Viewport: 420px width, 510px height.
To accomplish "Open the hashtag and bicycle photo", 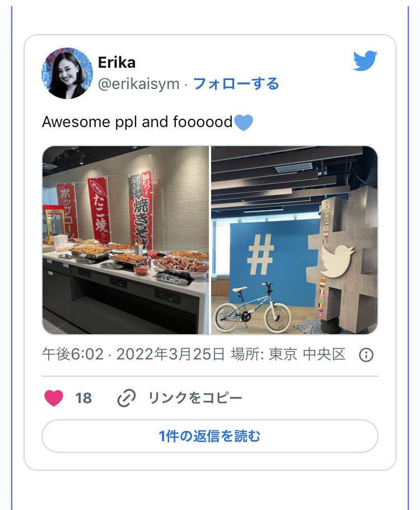I will click(295, 240).
